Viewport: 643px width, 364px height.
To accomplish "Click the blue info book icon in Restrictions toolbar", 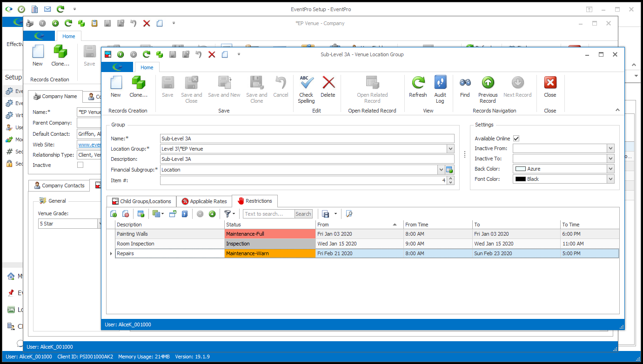I will pyautogui.click(x=185, y=214).
